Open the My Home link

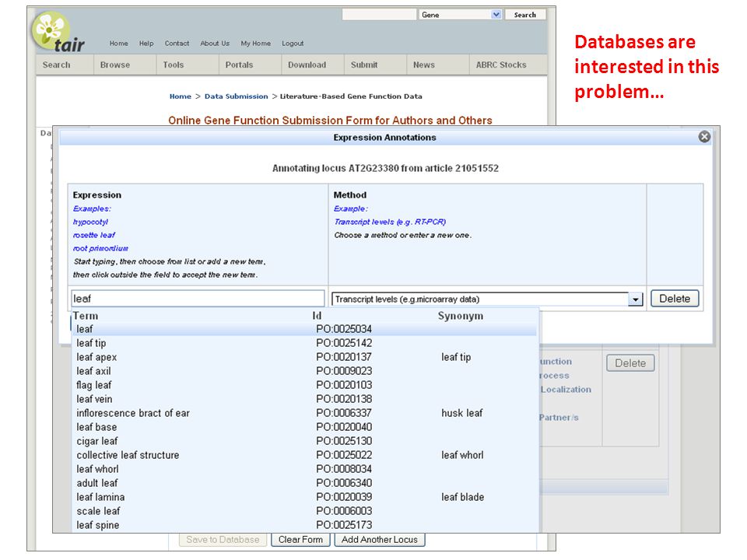(256, 44)
